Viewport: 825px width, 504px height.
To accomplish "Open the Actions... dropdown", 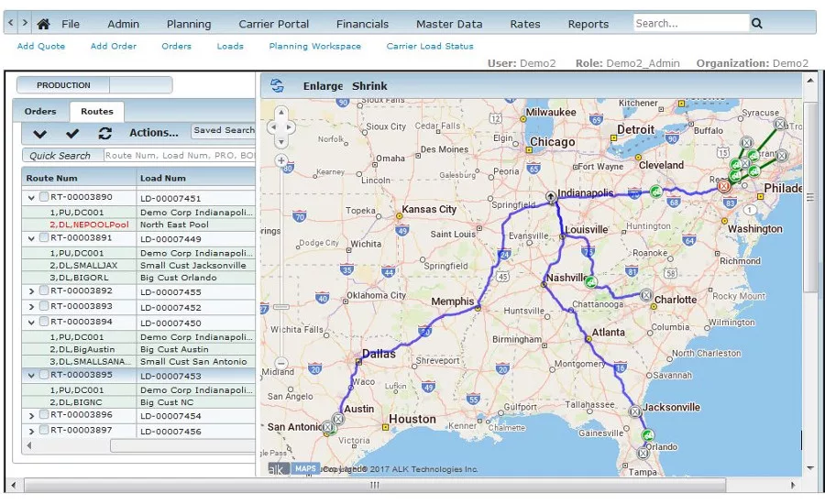I will pos(154,133).
